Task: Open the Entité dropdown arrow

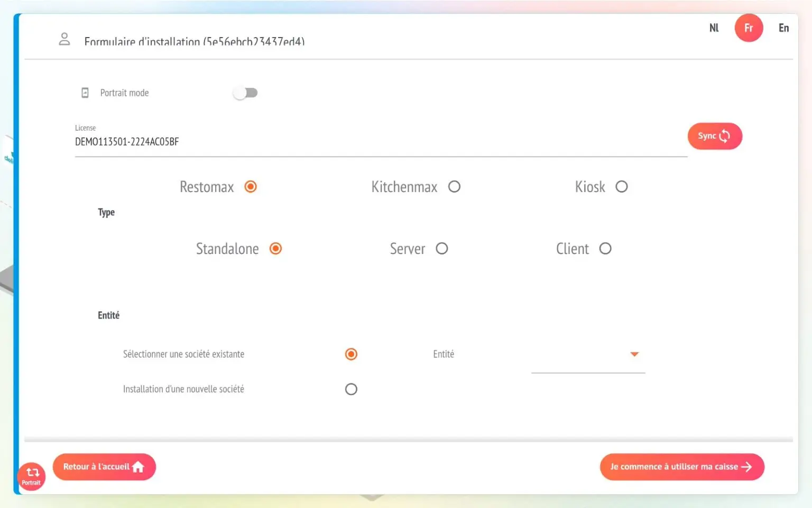Action: click(x=634, y=354)
